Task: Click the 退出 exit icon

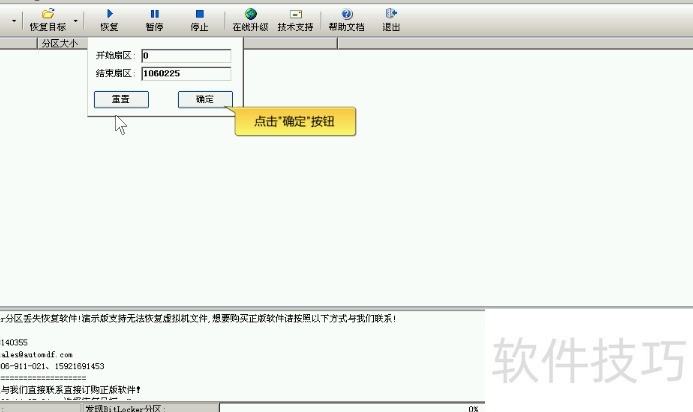Action: pos(391,14)
